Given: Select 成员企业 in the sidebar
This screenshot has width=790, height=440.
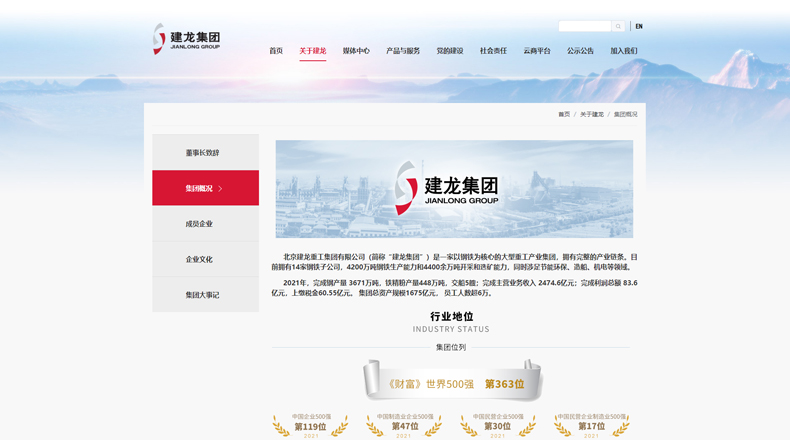Looking at the screenshot, I should [206, 224].
